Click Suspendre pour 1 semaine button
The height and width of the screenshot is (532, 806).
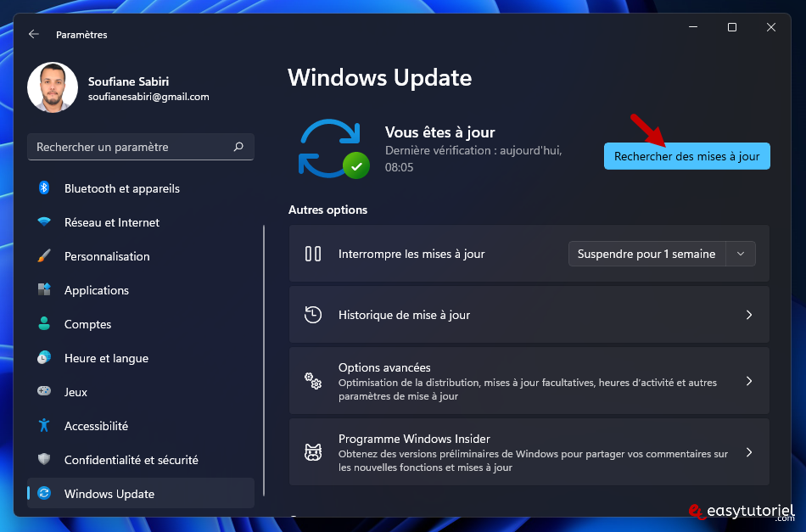click(x=646, y=254)
